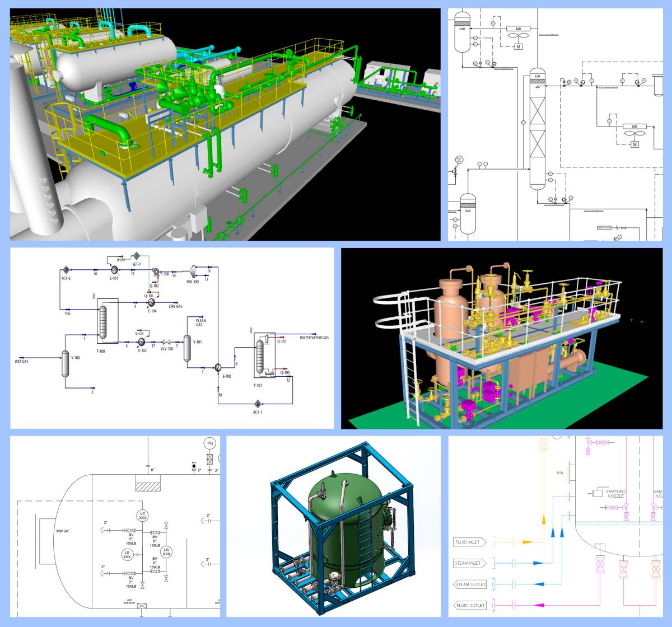Click the FLUID OUTLET tag
The height and width of the screenshot is (627, 672).
click(470, 606)
